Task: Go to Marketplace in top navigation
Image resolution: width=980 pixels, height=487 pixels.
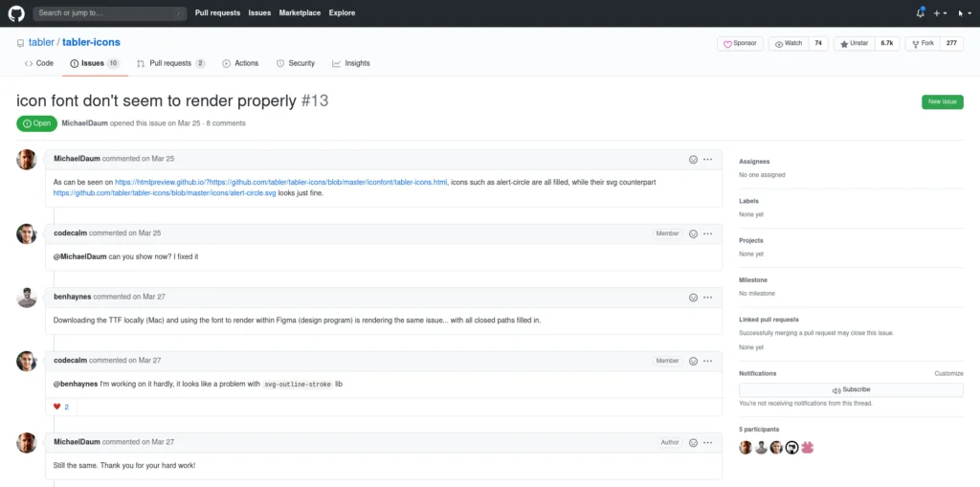Action: click(300, 13)
